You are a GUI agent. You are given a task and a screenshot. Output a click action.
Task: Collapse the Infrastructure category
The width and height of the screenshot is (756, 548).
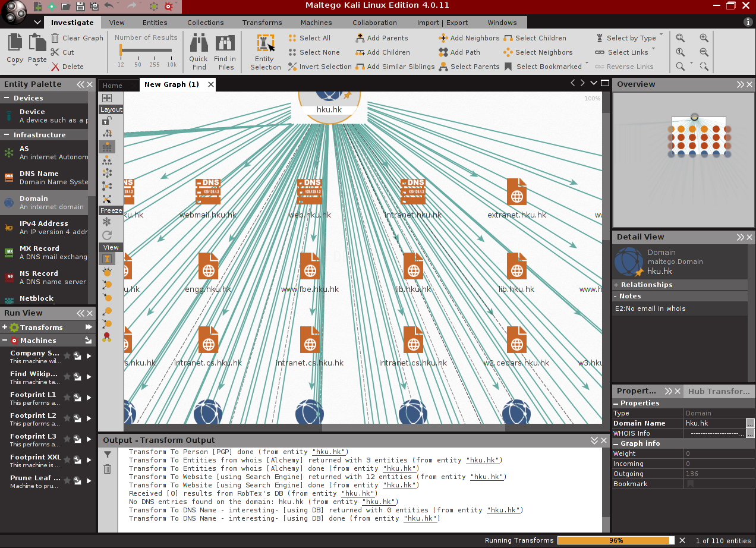tap(7, 135)
